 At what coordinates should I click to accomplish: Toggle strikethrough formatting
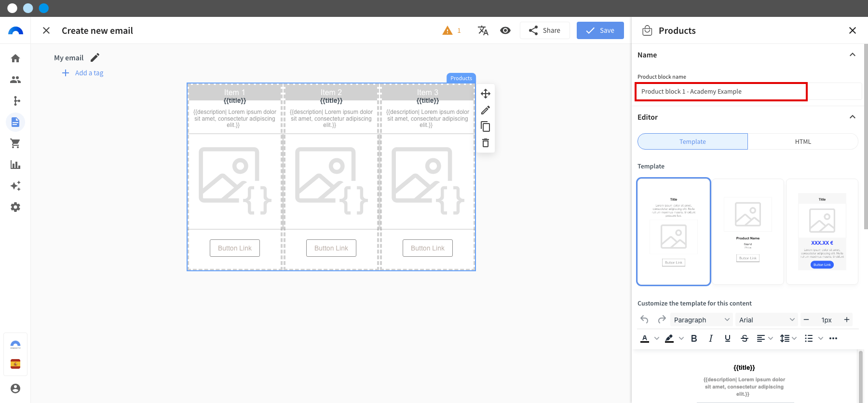click(745, 338)
